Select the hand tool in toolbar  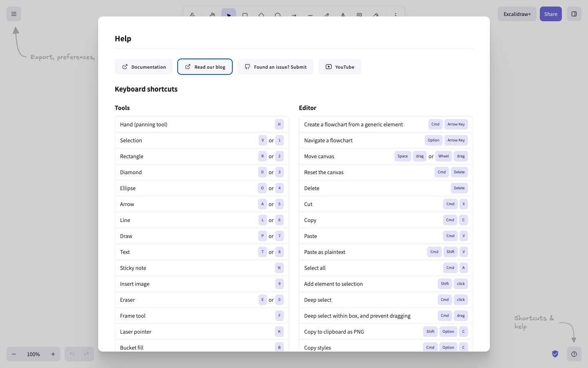point(212,15)
